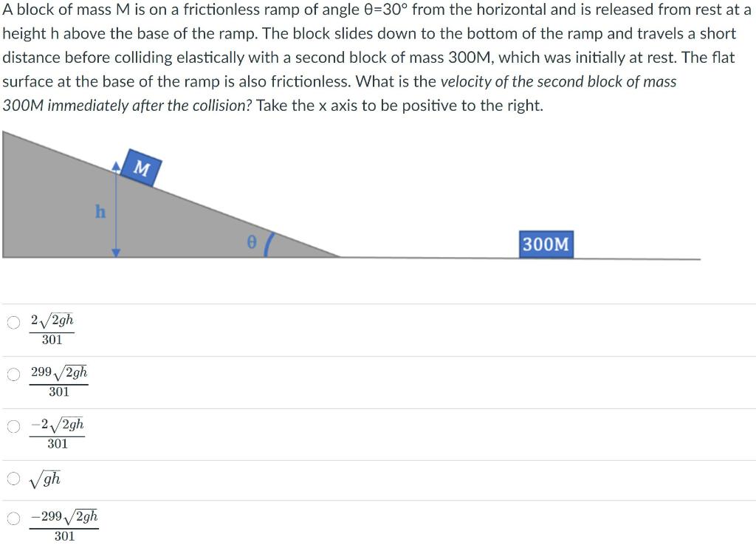Click the fraction 2√2gh above the 301 denominator
Viewport: 756px width, 545px height.
click(x=53, y=319)
